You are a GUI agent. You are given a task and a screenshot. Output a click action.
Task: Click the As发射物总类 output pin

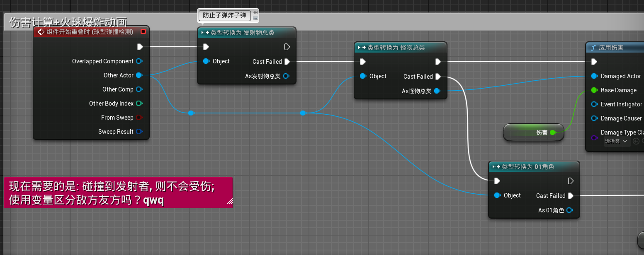coord(286,76)
